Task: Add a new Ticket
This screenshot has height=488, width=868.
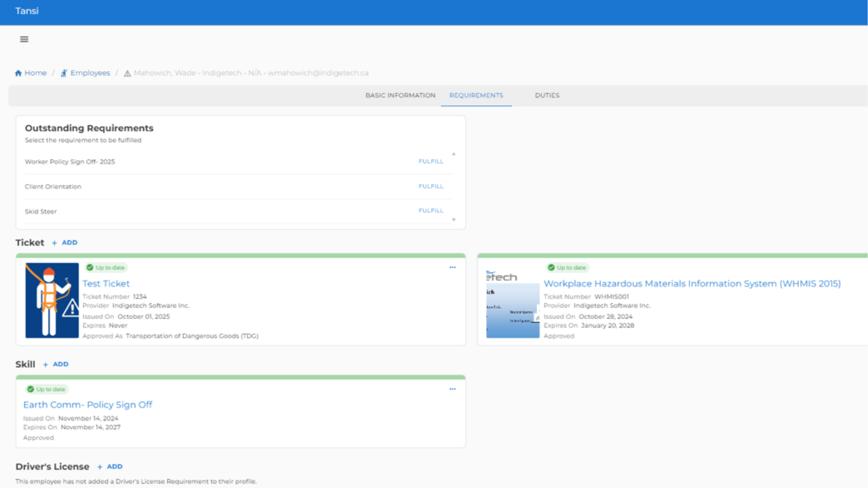Action: click(65, 243)
